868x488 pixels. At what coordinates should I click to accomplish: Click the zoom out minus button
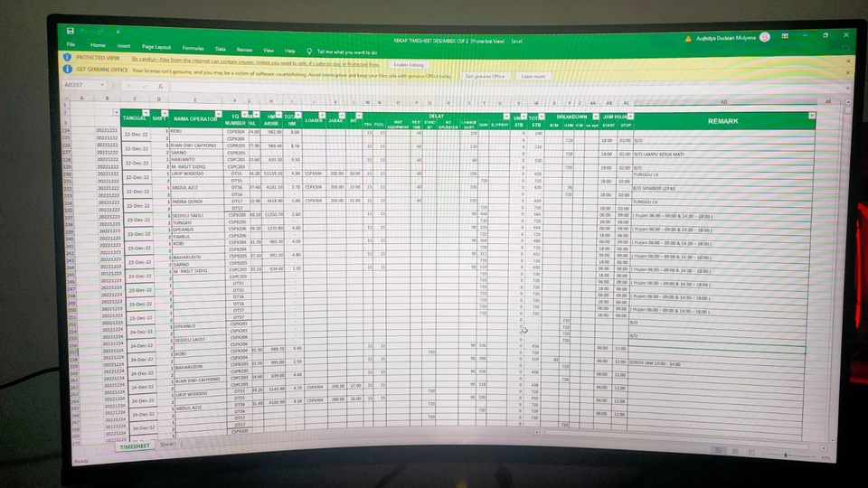[x=765, y=455]
